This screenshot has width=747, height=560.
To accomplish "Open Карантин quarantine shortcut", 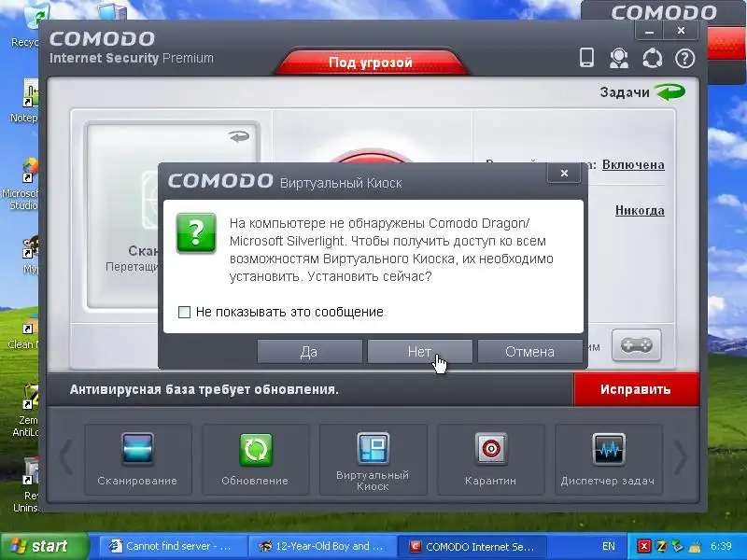I will click(491, 460).
